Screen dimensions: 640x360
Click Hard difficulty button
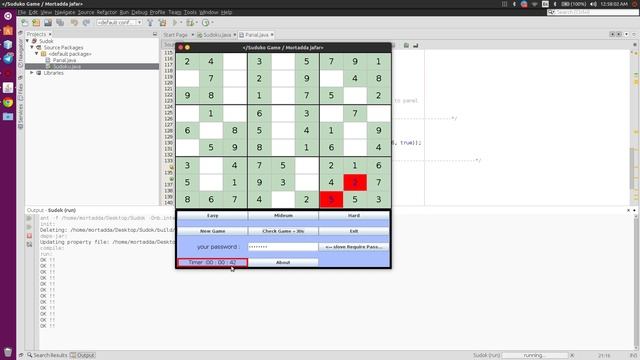click(354, 215)
